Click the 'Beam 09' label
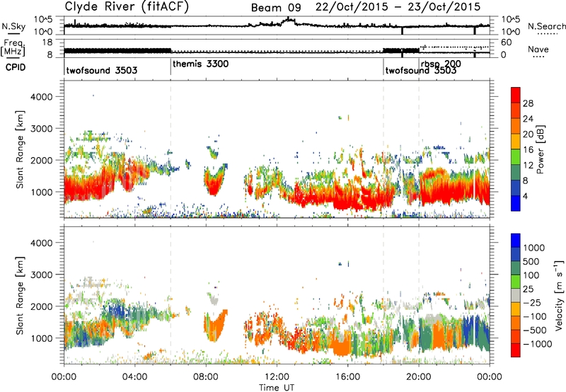The image size is (566, 392). [276, 8]
